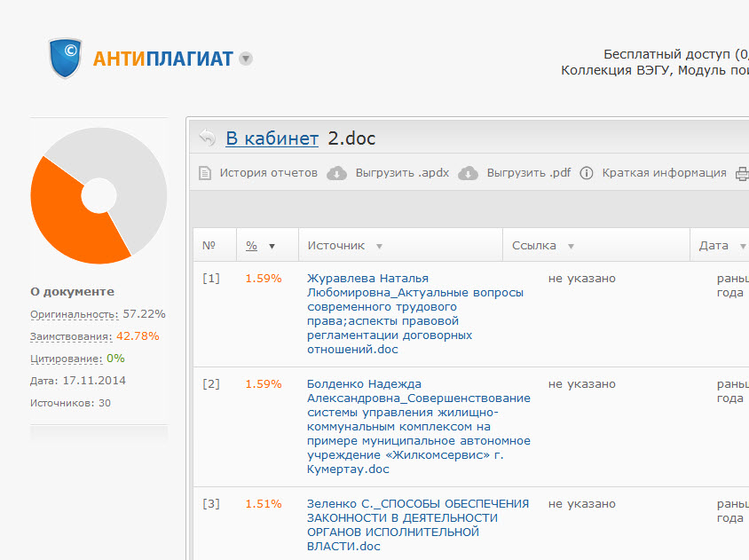This screenshot has width=749, height=560.
Task: Open the dropdown arrow beside АНТИПЛАГИАТ logo
Action: click(x=246, y=59)
